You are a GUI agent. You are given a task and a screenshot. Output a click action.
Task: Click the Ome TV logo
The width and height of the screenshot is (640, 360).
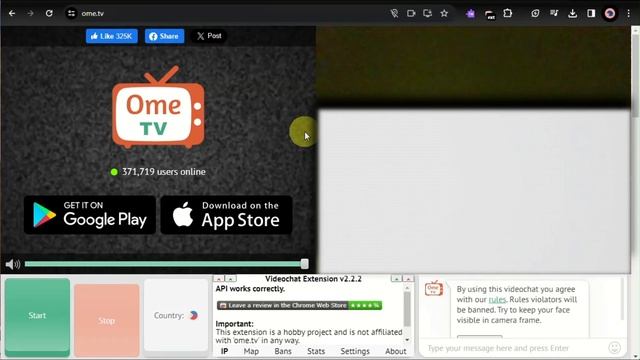(158, 107)
